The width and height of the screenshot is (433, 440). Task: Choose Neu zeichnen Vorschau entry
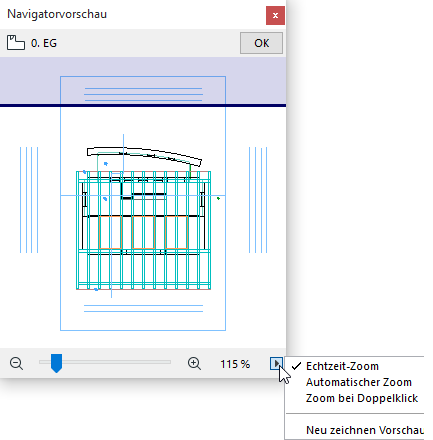tap(365, 430)
